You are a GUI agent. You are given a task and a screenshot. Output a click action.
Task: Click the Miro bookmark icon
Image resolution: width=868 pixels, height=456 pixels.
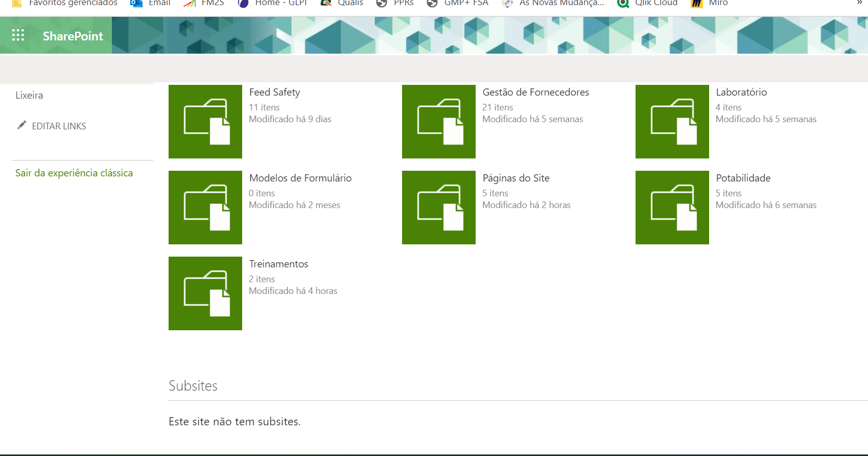tap(696, 3)
